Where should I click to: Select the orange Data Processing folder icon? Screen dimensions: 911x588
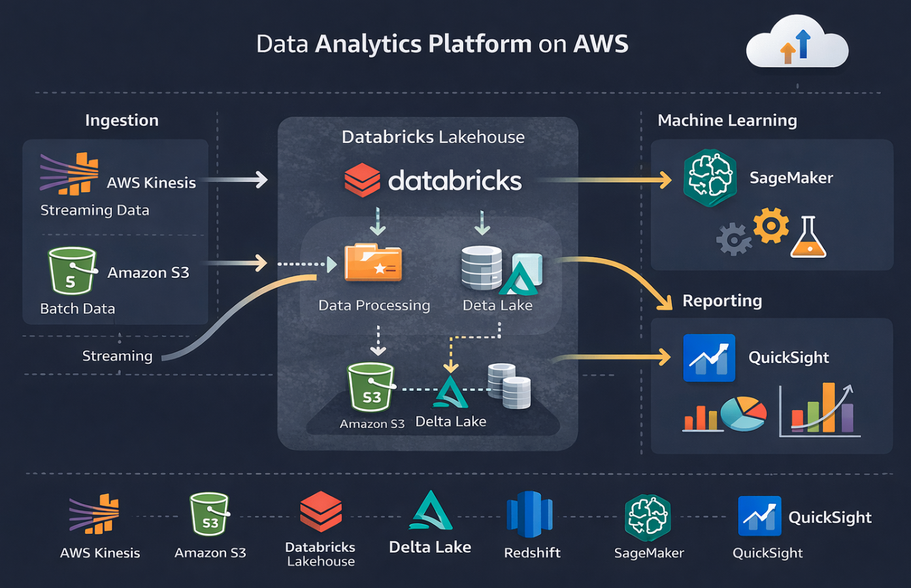(x=373, y=263)
